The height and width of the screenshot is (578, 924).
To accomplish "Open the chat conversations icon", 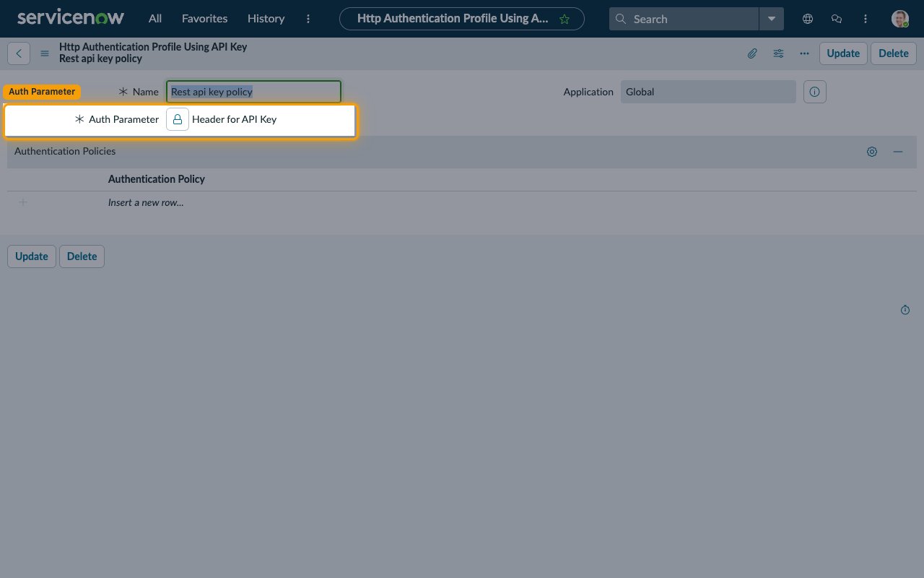I will pos(837,19).
